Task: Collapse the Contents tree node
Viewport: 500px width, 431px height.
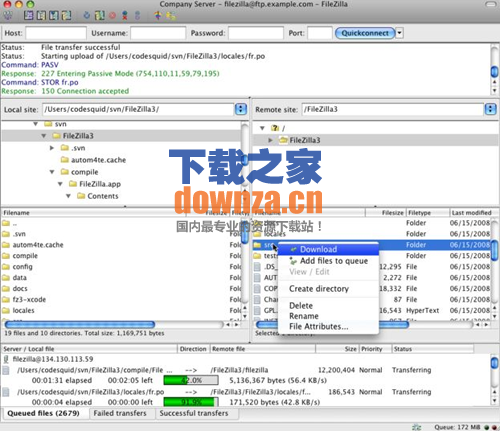Action: 68,196
